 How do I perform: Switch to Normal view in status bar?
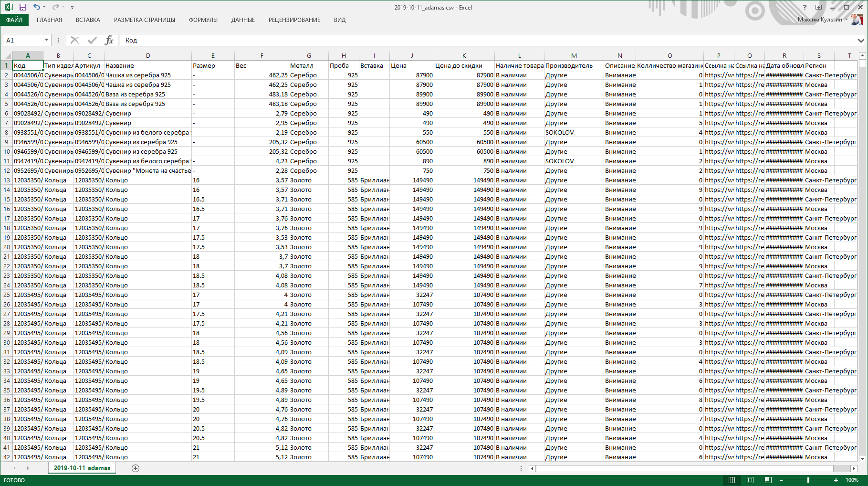[732, 480]
